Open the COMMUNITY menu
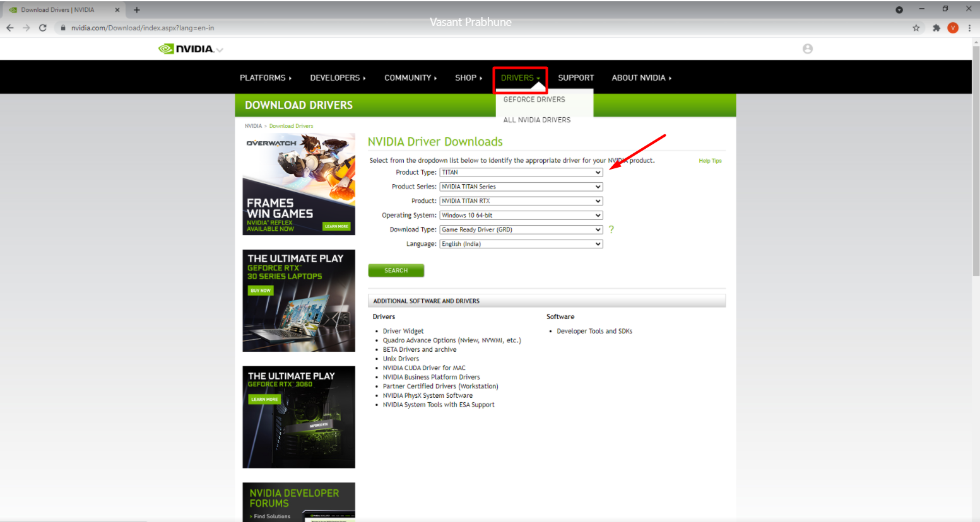This screenshot has height=522, width=980. pos(411,78)
